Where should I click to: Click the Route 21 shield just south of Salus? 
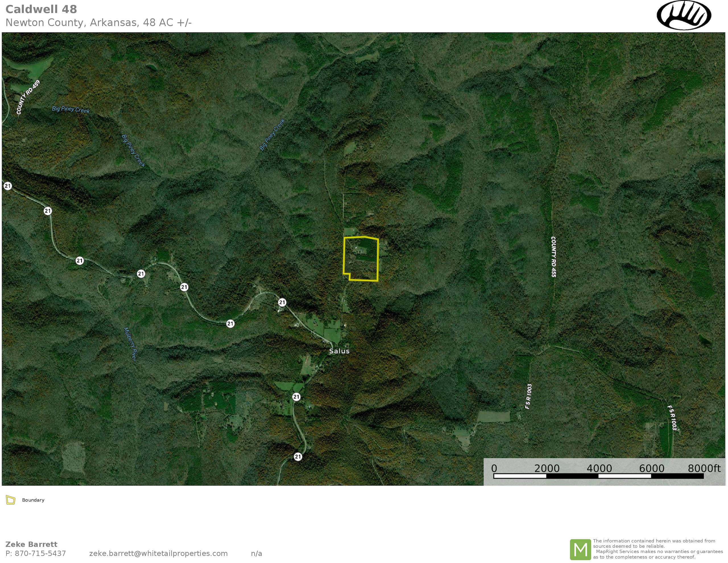296,397
